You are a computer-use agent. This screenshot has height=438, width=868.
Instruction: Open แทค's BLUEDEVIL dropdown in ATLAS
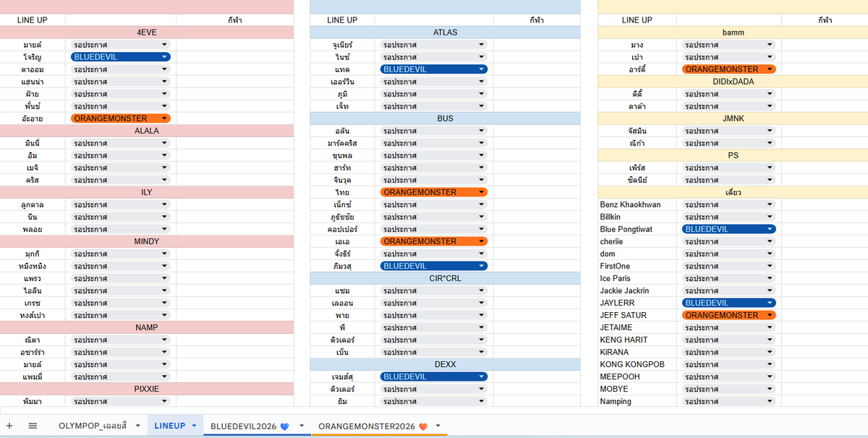click(434, 69)
